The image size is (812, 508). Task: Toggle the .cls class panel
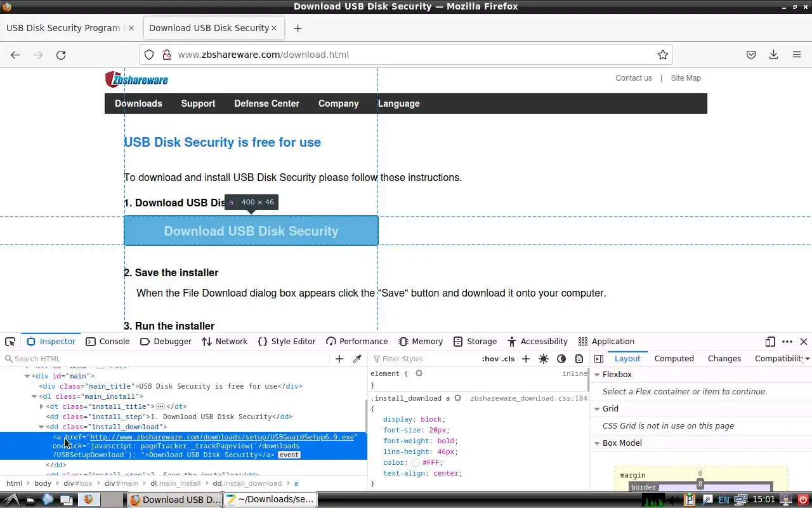click(x=508, y=359)
